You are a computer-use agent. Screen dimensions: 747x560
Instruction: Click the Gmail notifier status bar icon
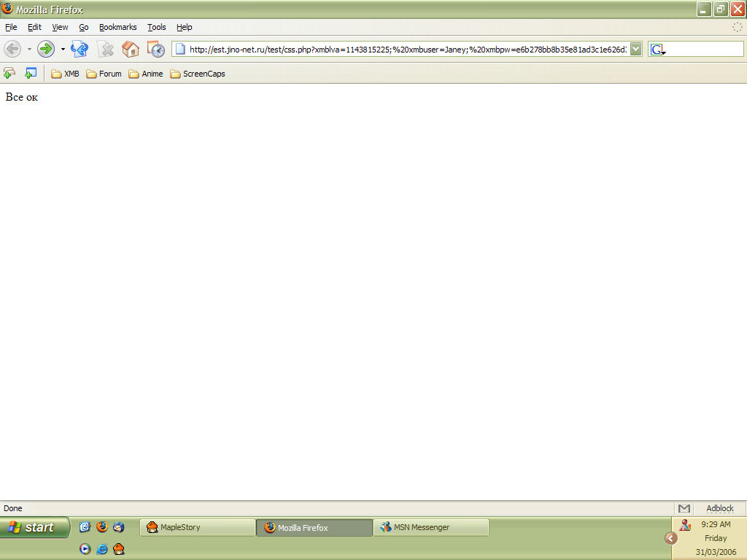[x=684, y=508]
